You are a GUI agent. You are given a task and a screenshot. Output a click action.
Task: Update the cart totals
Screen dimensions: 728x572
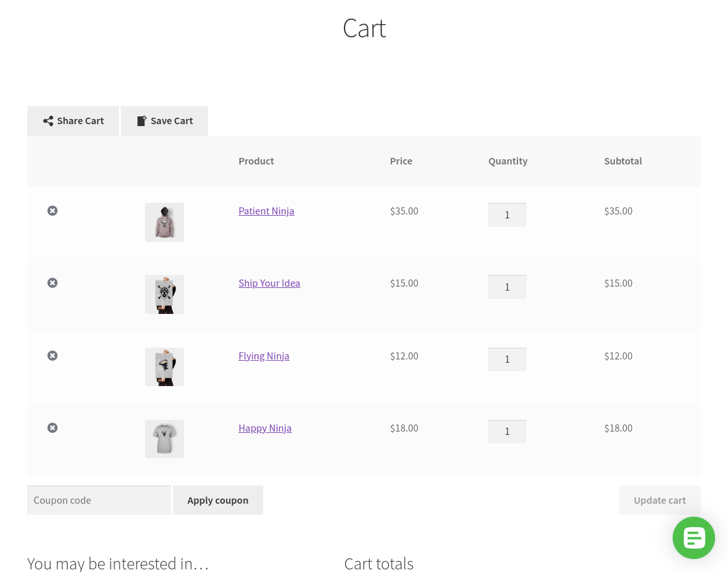click(x=660, y=500)
